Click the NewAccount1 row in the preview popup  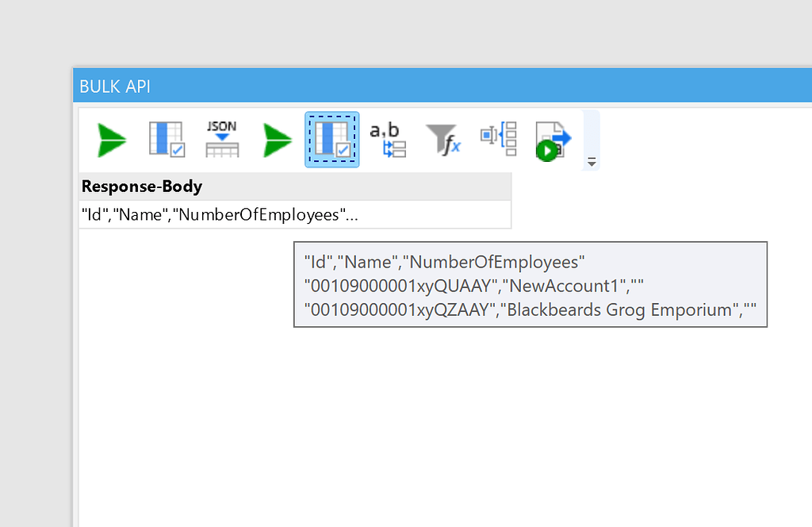(530, 285)
